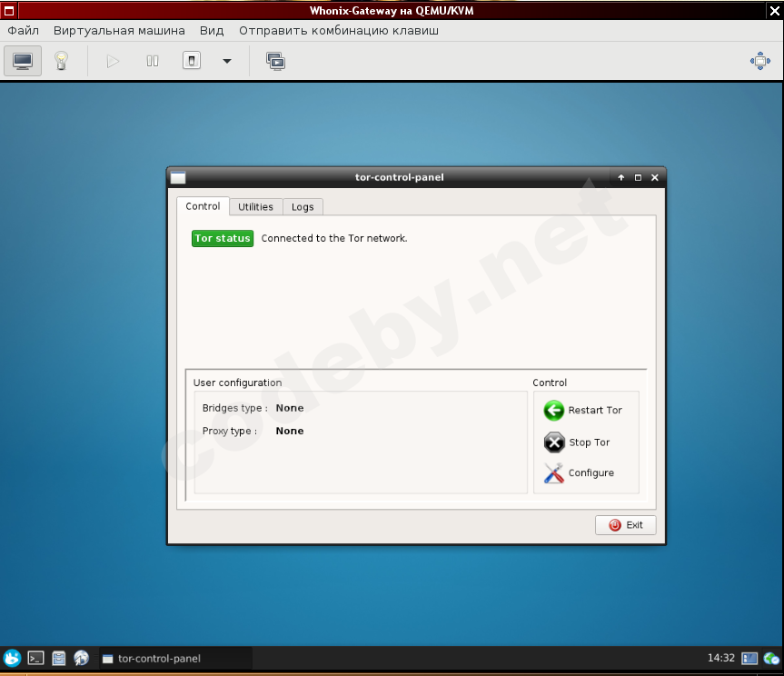Select tor-control-panel taskbar entry
This screenshot has height=676, width=784.
(x=174, y=658)
